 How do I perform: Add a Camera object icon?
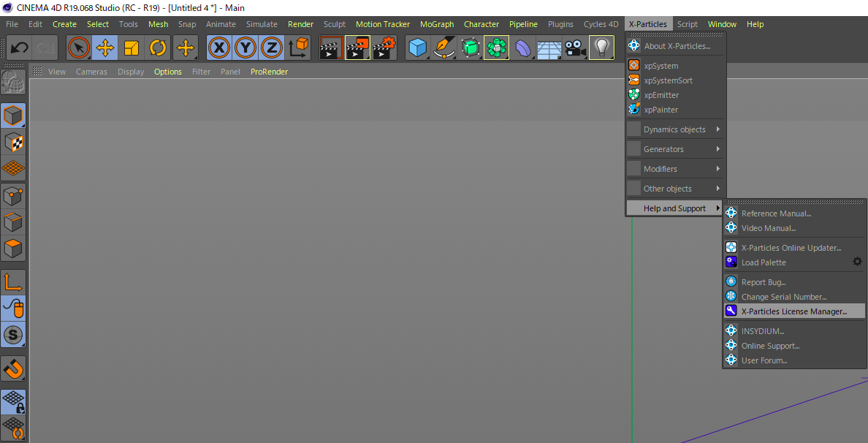(576, 48)
